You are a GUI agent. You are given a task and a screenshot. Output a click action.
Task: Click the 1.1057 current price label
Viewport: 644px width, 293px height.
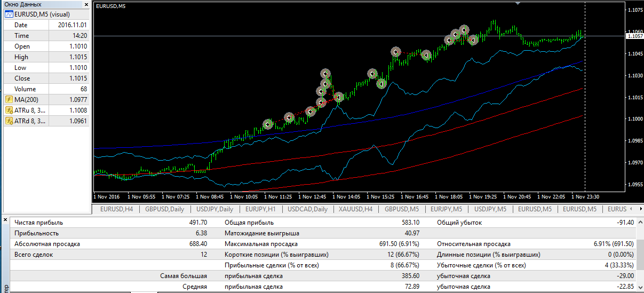pyautogui.click(x=635, y=36)
